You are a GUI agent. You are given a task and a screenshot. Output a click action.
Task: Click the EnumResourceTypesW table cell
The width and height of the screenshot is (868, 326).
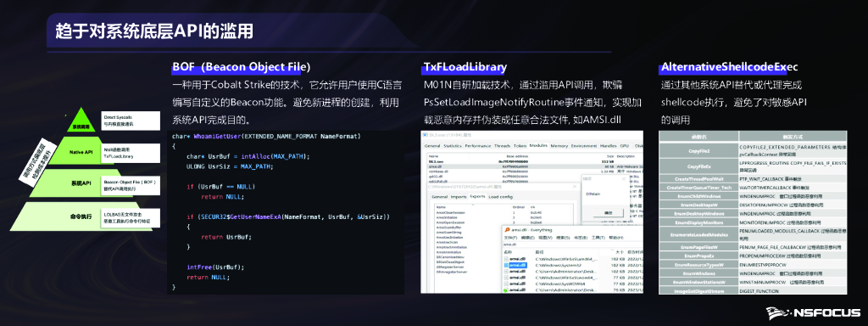click(698, 265)
